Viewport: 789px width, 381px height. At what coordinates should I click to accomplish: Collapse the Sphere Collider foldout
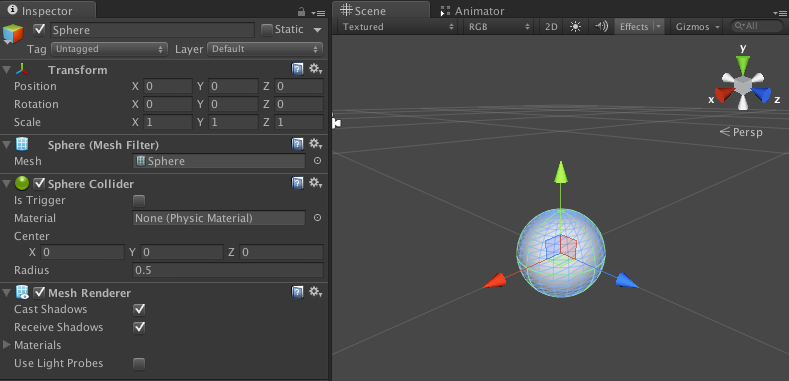click(x=7, y=184)
